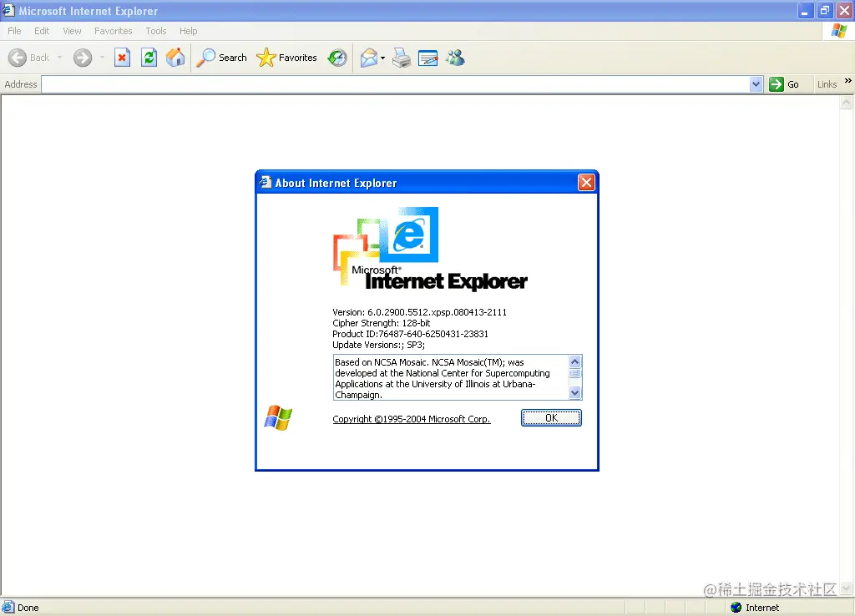Minimize the Microsoft Internet Explorer window
The image size is (855, 616).
coord(806,10)
